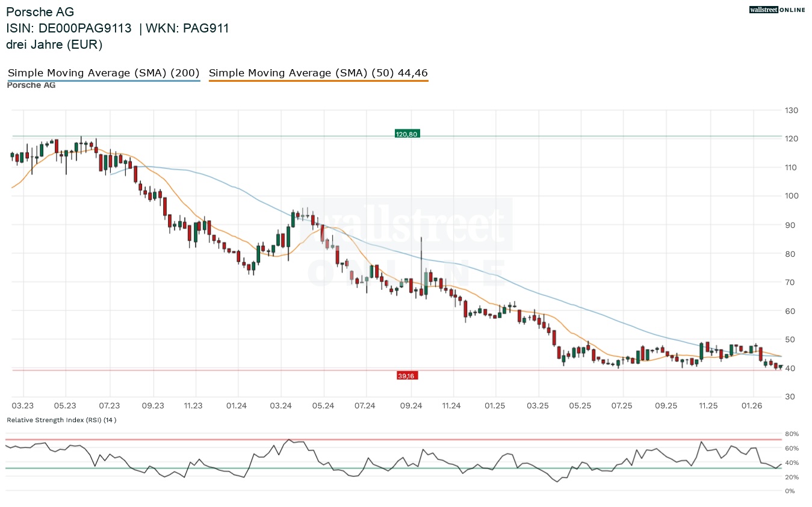Click the ISIN DE000PAG9113 text
812x507 pixels.
click(x=69, y=28)
